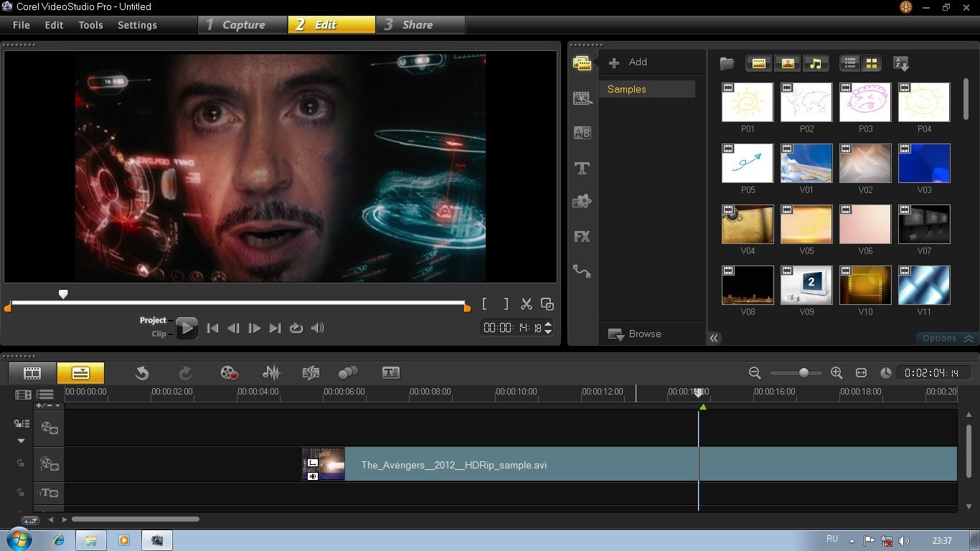Click the timeline zoom slider handle

tap(804, 373)
